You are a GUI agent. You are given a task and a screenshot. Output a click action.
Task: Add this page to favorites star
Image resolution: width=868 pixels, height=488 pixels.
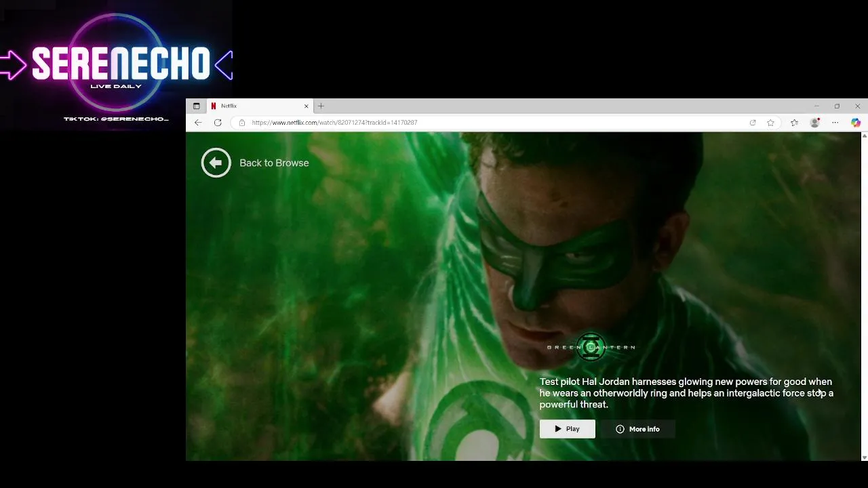point(770,123)
